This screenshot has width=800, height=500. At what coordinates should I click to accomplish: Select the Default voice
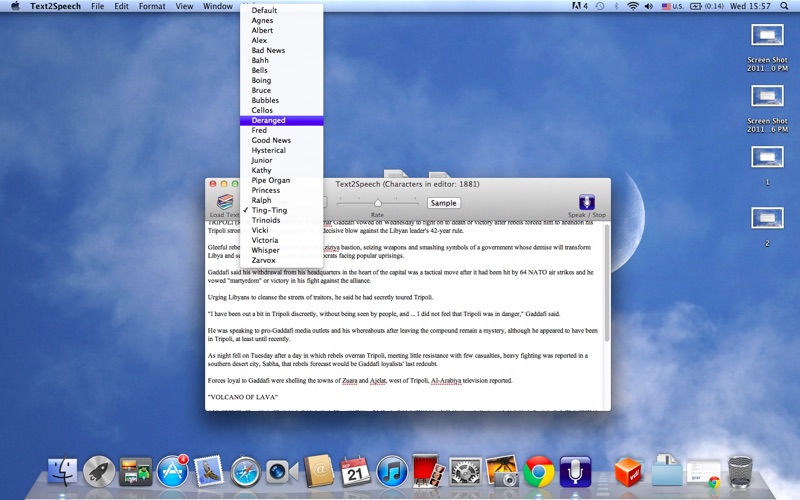tap(282, 10)
